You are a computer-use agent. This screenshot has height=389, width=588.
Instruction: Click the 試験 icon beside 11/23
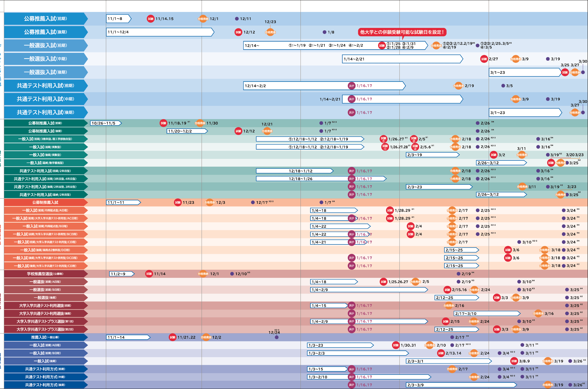click(178, 202)
